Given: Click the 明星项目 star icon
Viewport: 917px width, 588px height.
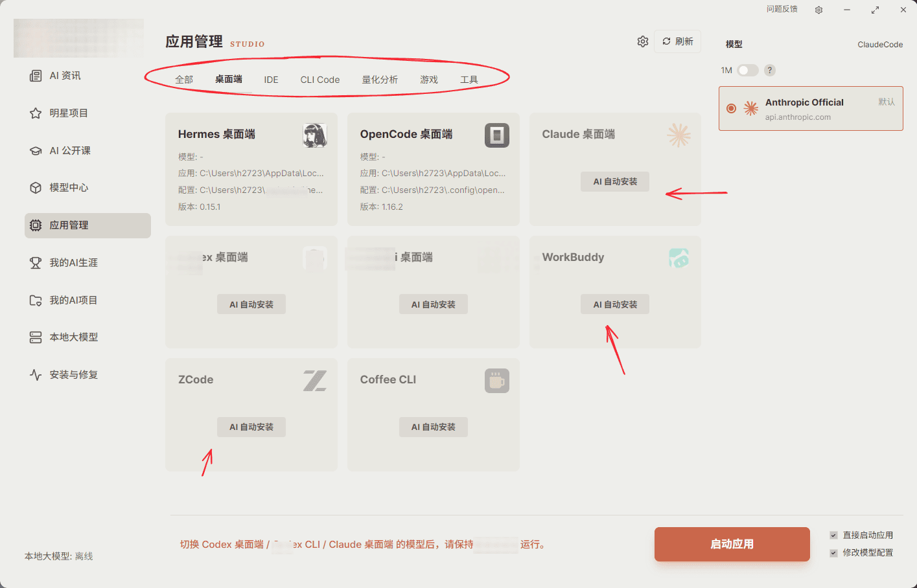Looking at the screenshot, I should click(36, 113).
